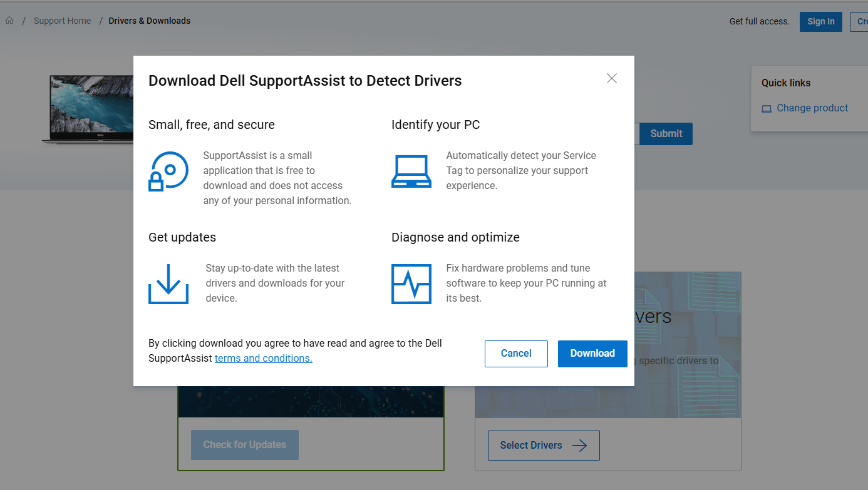The height and width of the screenshot is (490, 868).
Task: Click the Identify your PC heading
Action: coord(436,125)
